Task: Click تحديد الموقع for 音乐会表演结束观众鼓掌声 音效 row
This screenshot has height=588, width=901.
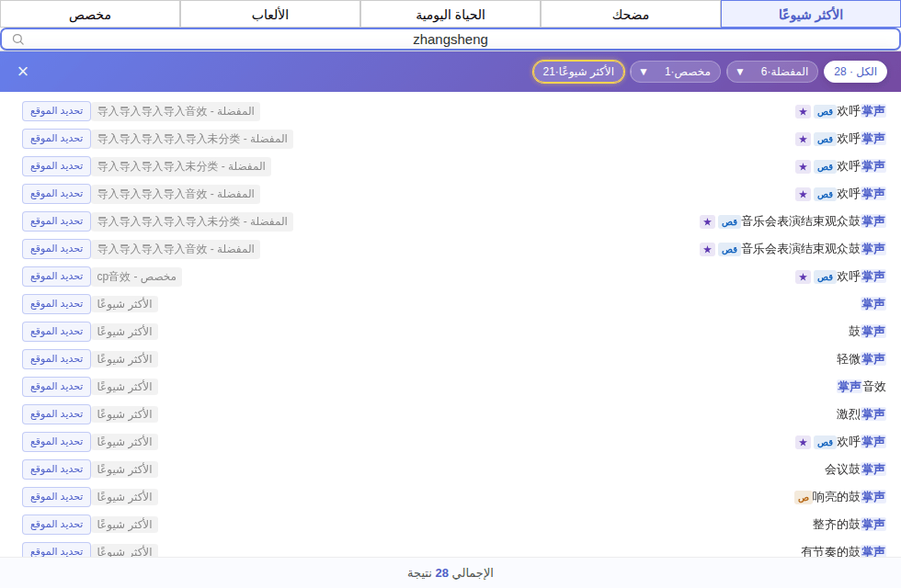Action: 56,249
